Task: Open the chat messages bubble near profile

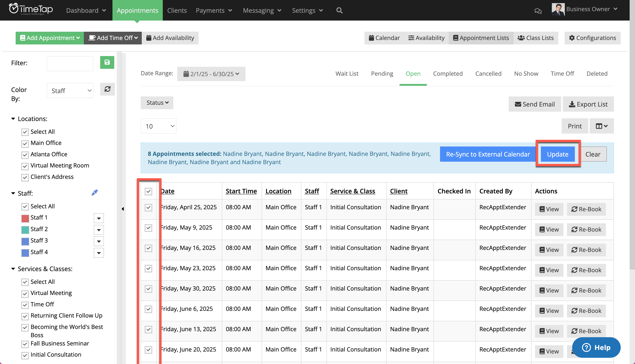Action: coord(538,11)
